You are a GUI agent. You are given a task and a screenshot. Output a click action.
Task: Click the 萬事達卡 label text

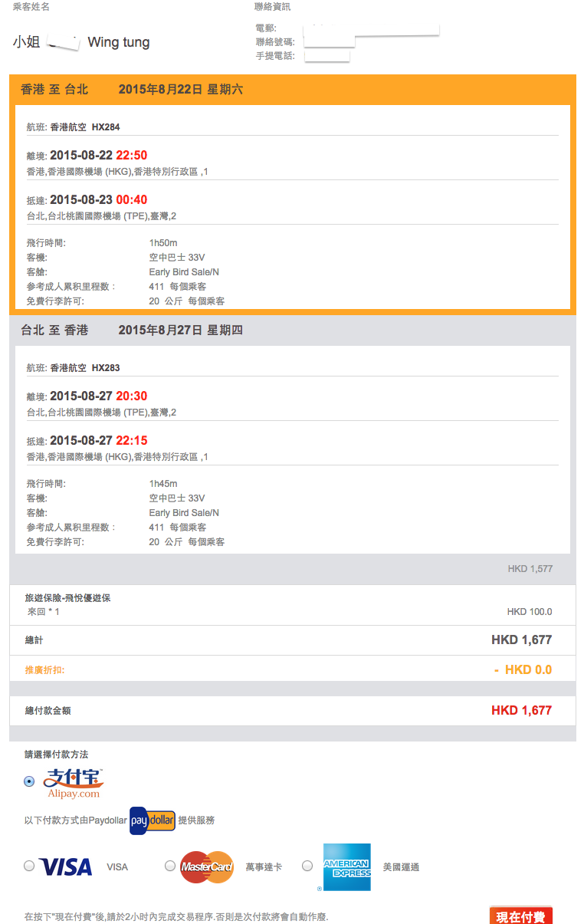(x=264, y=867)
